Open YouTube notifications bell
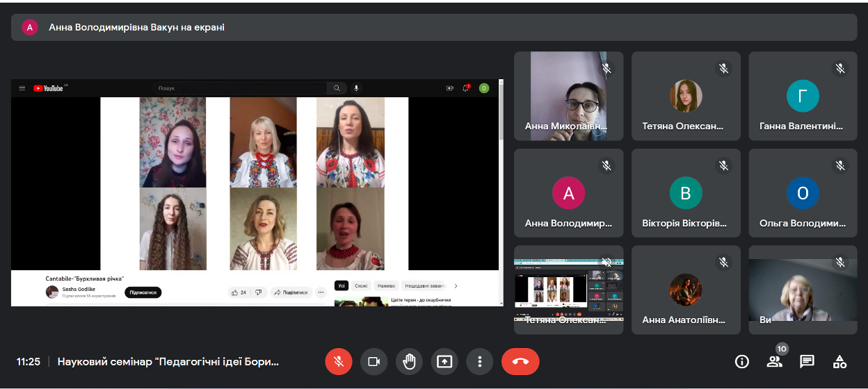This screenshot has width=868, height=389. click(x=467, y=88)
